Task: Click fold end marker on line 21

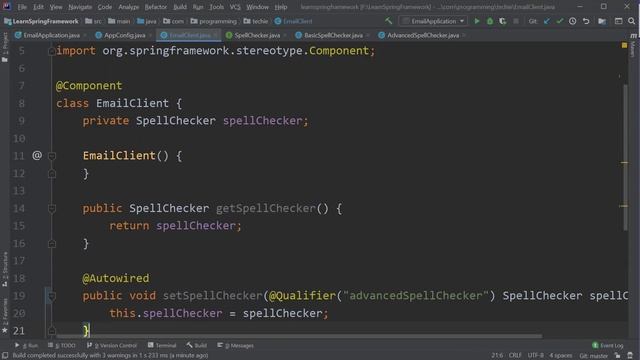Action: [x=52, y=330]
